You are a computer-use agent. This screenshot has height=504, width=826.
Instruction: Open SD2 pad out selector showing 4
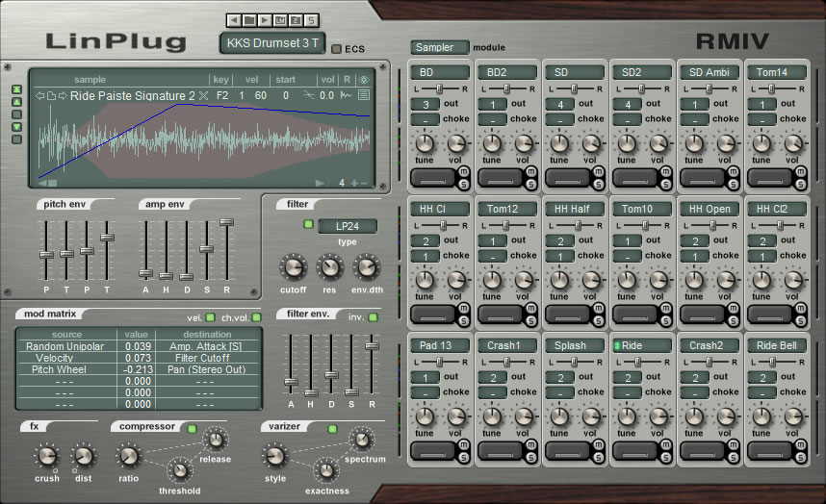click(628, 104)
